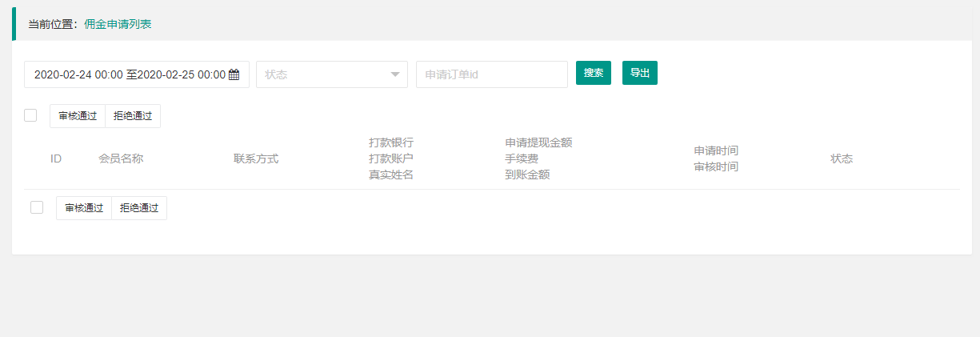Viewport: 980px width, 337px height.
Task: Click the 联系方式 column header
Action: (256, 158)
